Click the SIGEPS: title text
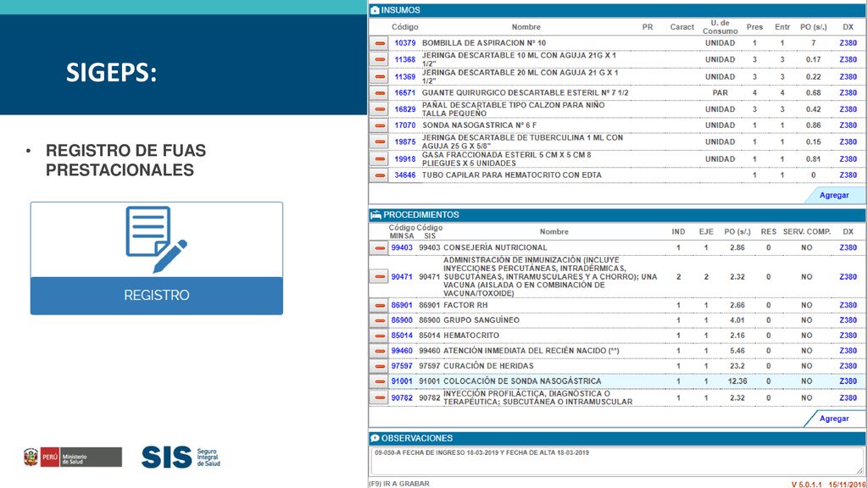 pos(111,73)
